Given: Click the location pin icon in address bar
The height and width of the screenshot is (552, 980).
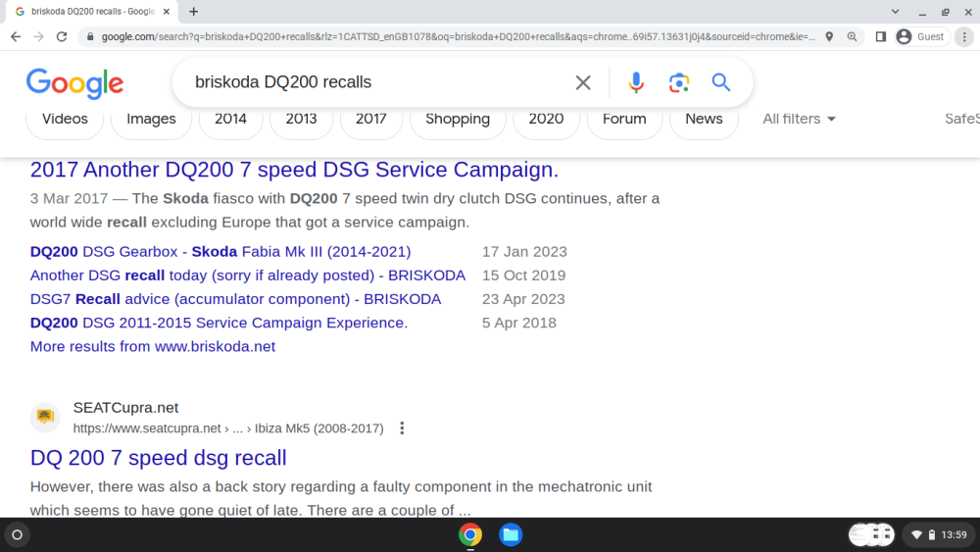Looking at the screenshot, I should (x=829, y=37).
